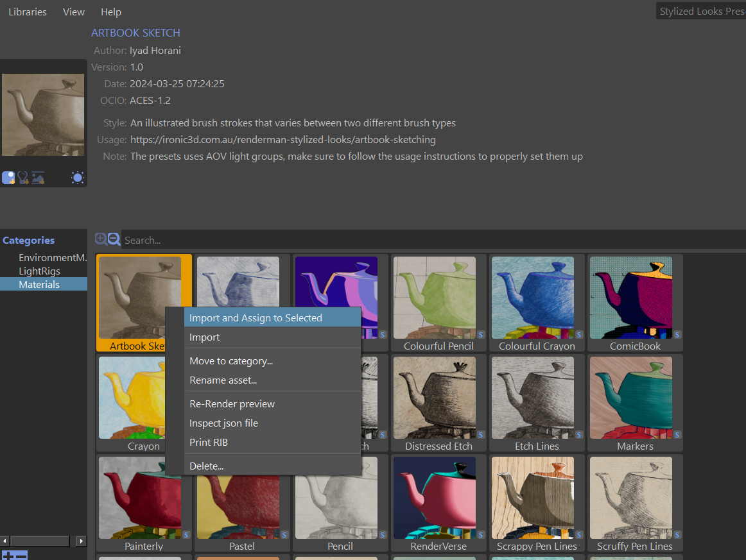Click the add light bulb icon
This screenshot has width=746, height=560.
pyautogui.click(x=23, y=178)
